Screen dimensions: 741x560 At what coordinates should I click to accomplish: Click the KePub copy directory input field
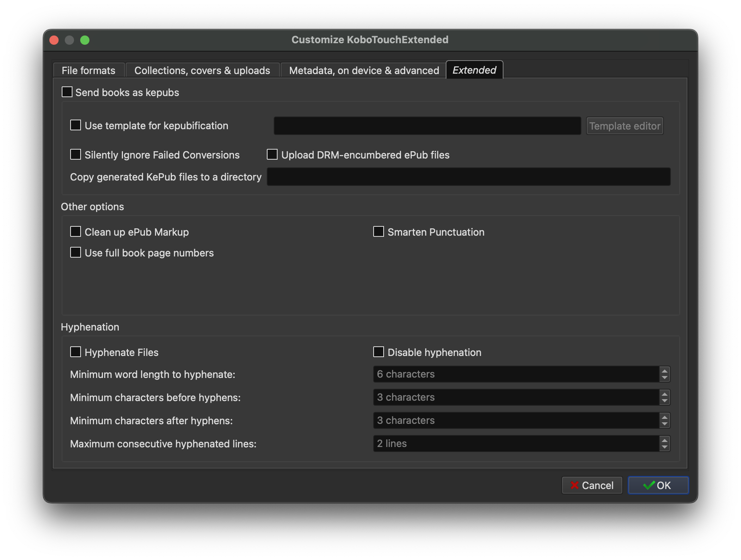[x=468, y=177]
